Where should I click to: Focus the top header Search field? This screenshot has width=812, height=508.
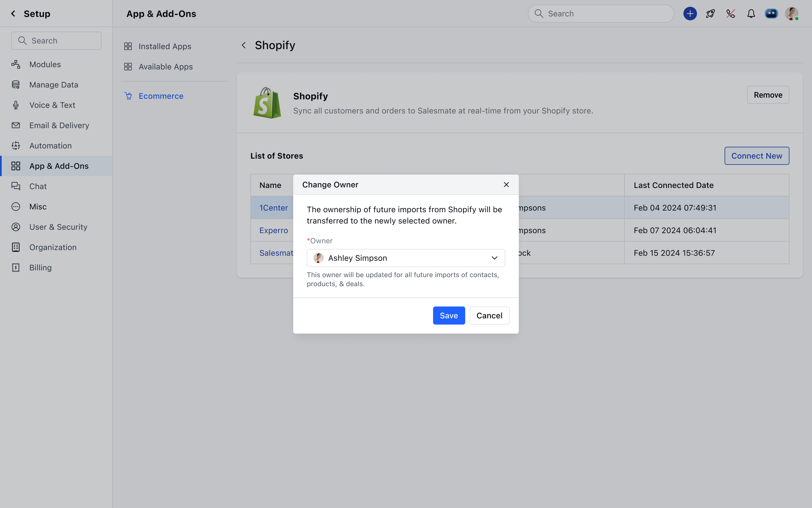point(601,14)
